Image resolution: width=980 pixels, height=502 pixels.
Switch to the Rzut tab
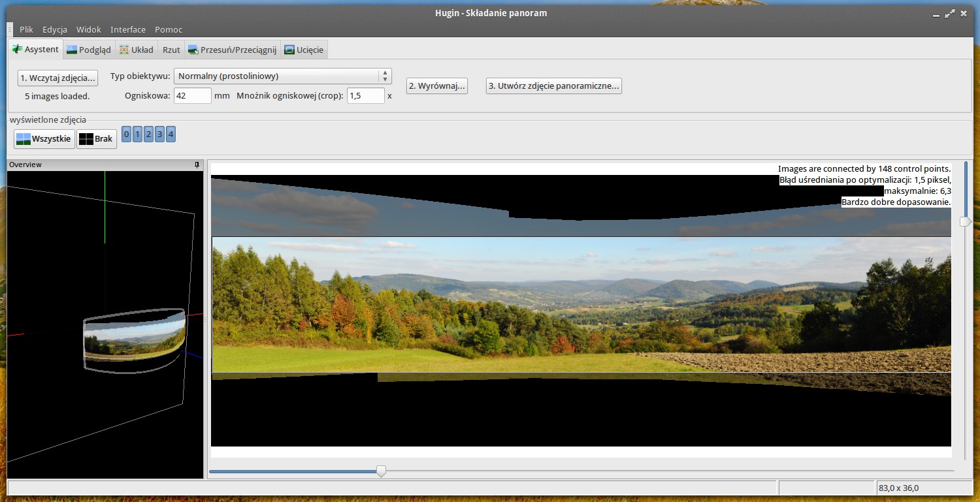pyautogui.click(x=171, y=50)
